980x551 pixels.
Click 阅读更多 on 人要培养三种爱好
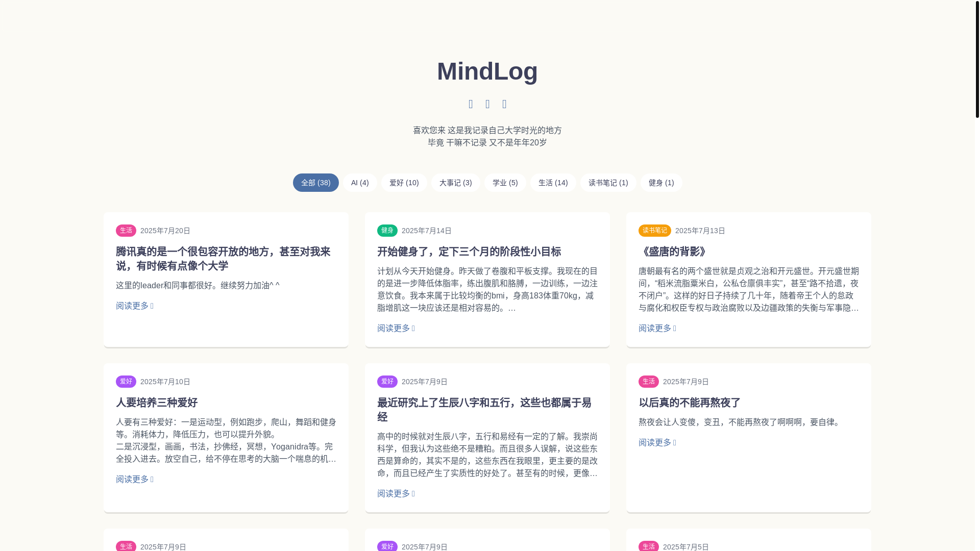tap(135, 479)
